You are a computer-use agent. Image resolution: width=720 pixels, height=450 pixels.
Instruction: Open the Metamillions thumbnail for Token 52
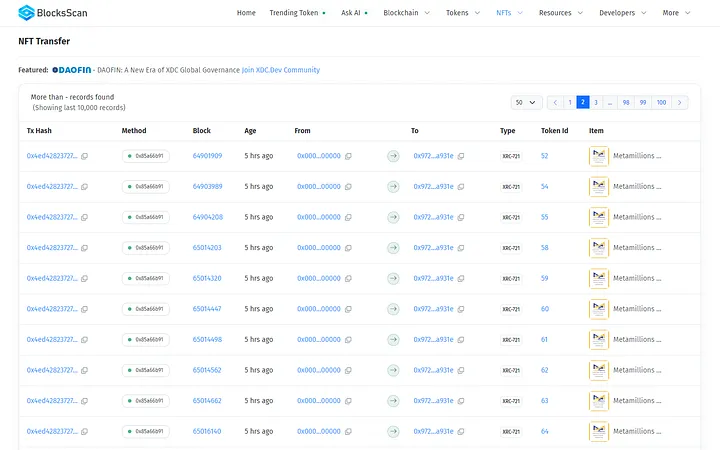coord(599,156)
